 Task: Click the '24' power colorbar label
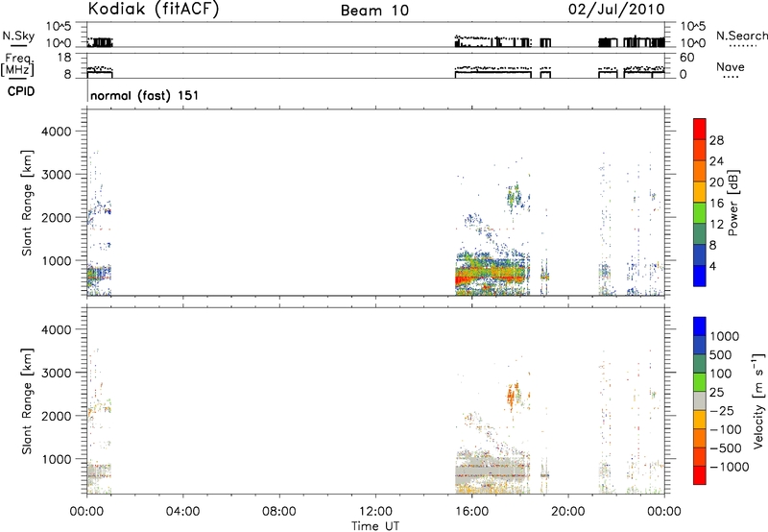coord(716,161)
